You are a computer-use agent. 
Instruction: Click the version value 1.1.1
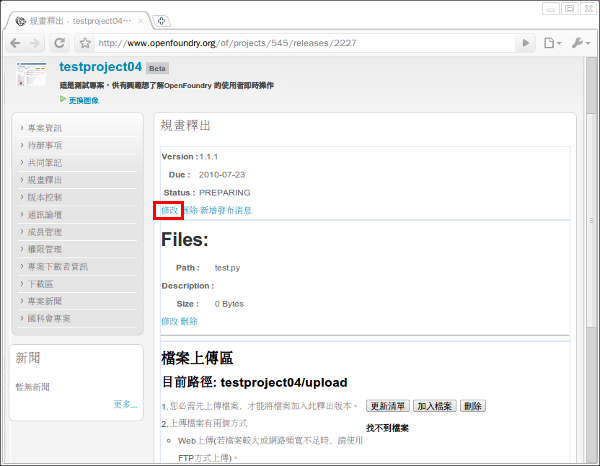(x=209, y=157)
